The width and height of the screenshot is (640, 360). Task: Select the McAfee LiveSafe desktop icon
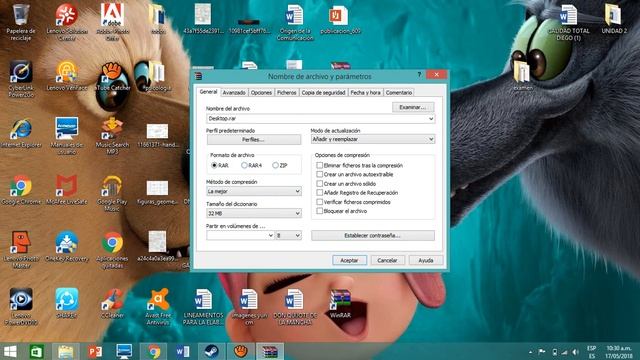click(x=67, y=190)
